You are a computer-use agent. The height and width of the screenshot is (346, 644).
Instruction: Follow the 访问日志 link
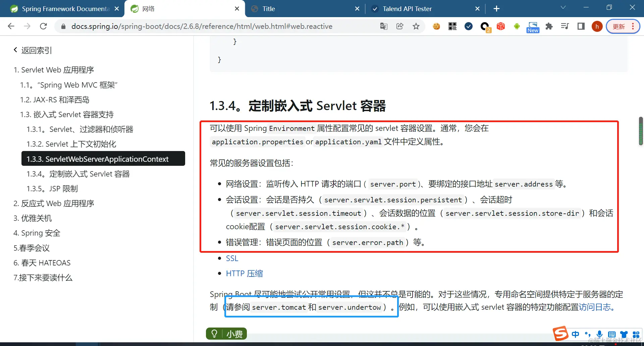[x=597, y=307]
